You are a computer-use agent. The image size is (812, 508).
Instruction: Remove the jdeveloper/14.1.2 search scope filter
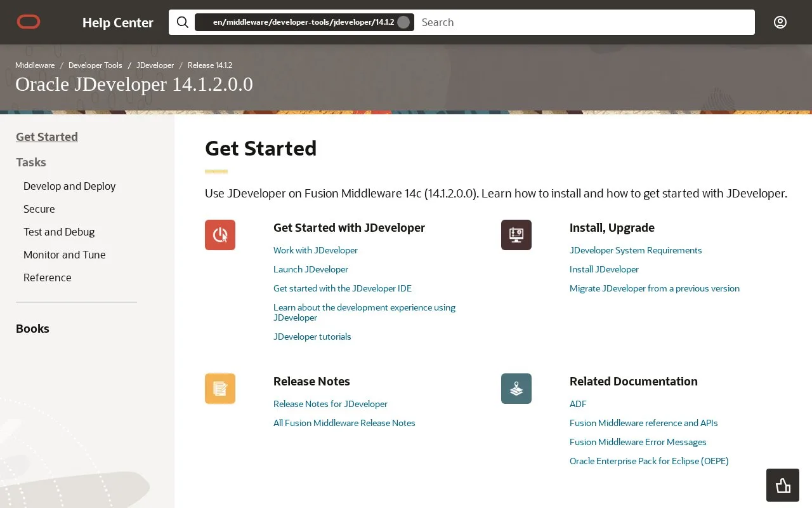[x=403, y=22]
